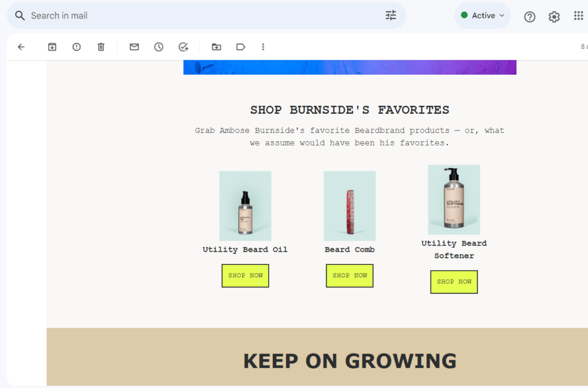Image resolution: width=588 pixels, height=388 pixels.
Task: Open Gmail settings gear
Action: 554,17
